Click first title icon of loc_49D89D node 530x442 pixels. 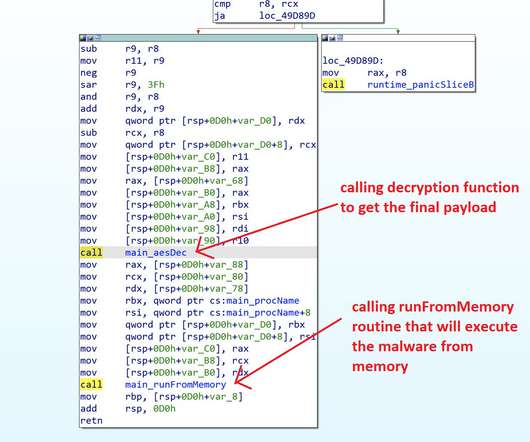pyautogui.click(x=325, y=38)
